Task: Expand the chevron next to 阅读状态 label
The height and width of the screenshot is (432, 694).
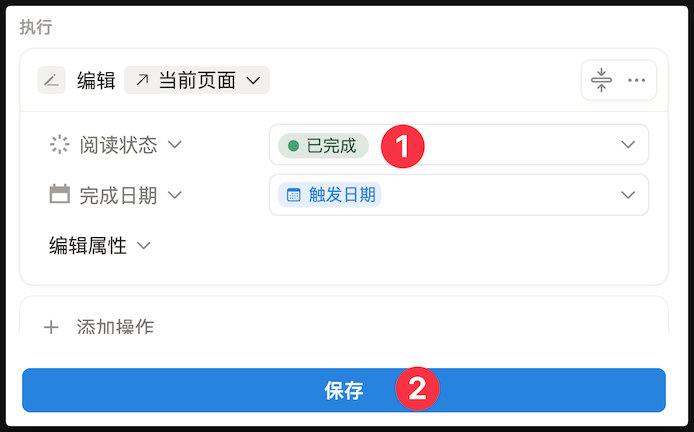Action: pos(175,145)
